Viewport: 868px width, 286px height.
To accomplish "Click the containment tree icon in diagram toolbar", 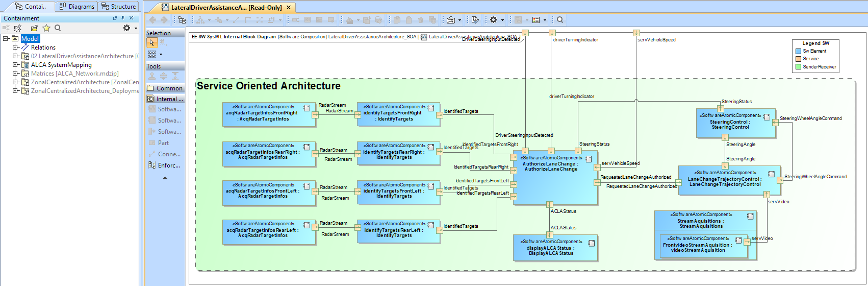I will pyautogui.click(x=182, y=20).
